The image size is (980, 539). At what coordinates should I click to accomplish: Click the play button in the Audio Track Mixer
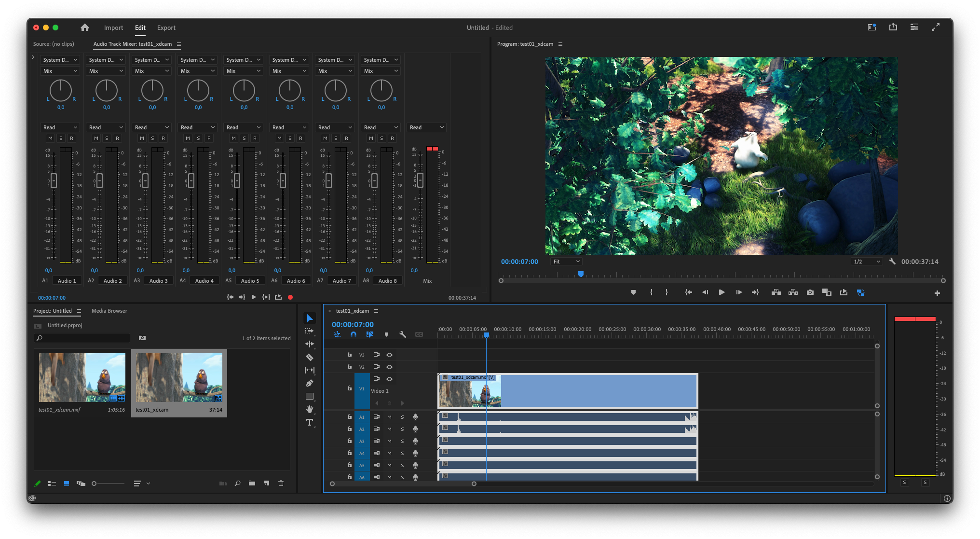click(254, 297)
